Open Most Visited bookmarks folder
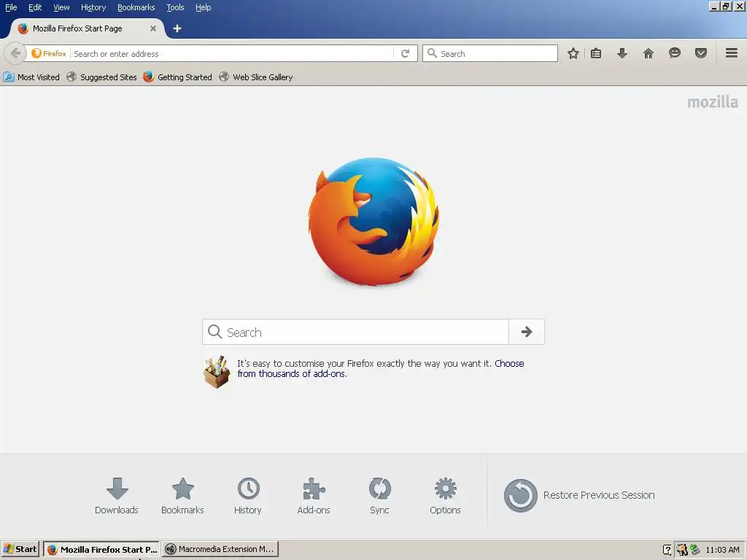747x560 pixels. [31, 77]
